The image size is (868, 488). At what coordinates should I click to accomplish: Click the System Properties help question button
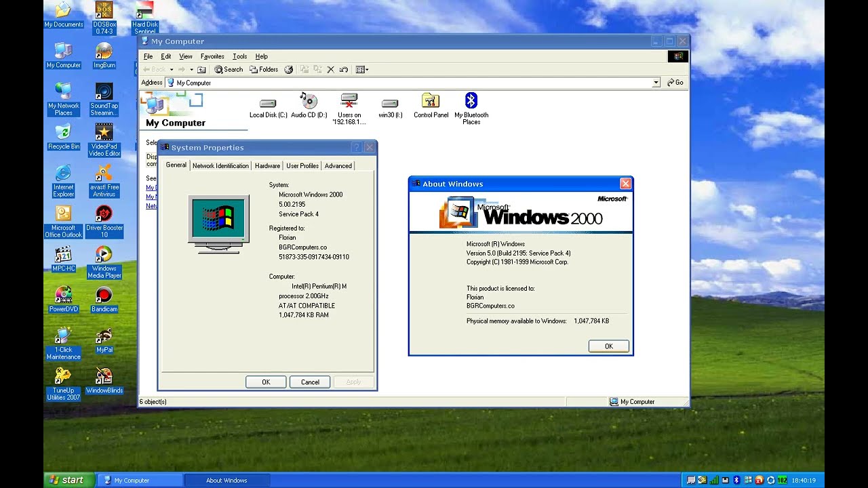pos(357,147)
